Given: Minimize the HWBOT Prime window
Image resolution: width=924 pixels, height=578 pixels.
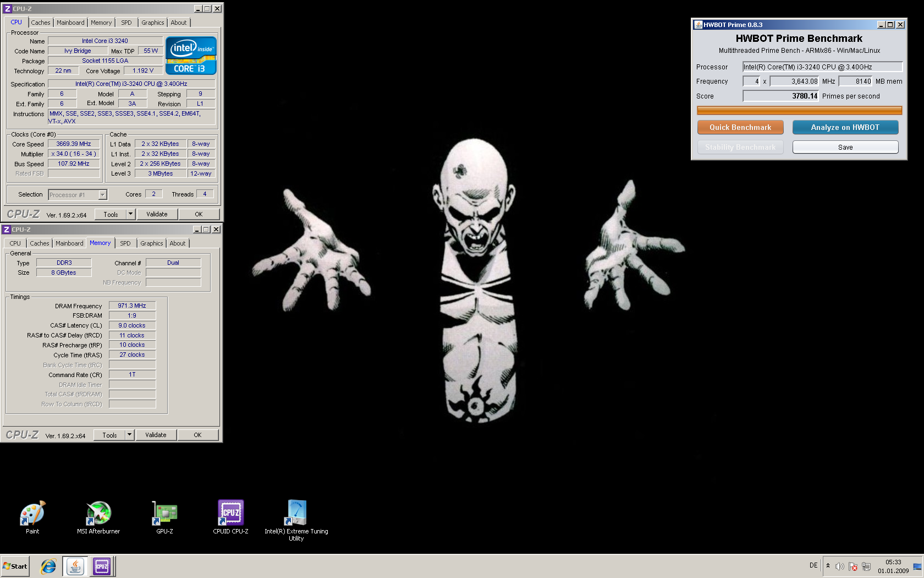Looking at the screenshot, I should (881, 25).
